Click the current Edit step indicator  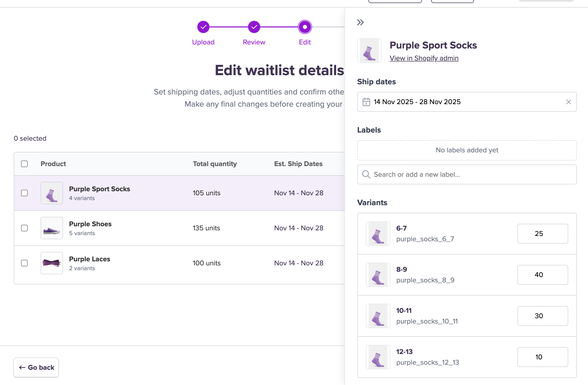(305, 27)
